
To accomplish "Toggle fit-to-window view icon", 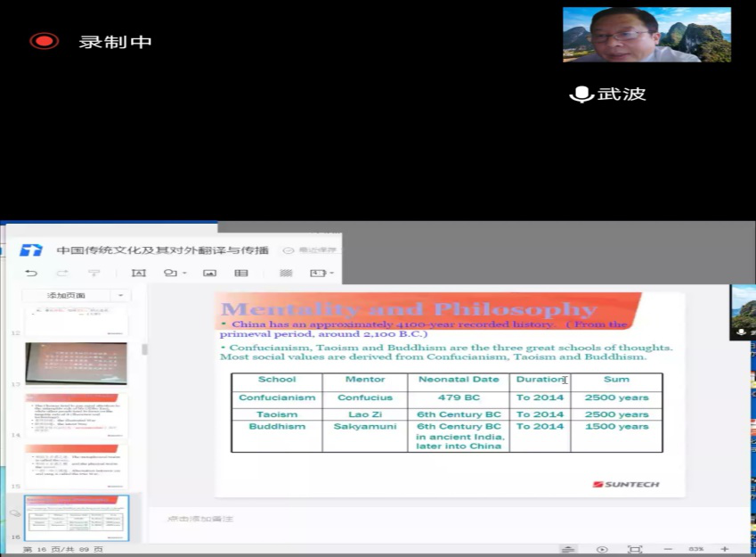I will pos(634,550).
